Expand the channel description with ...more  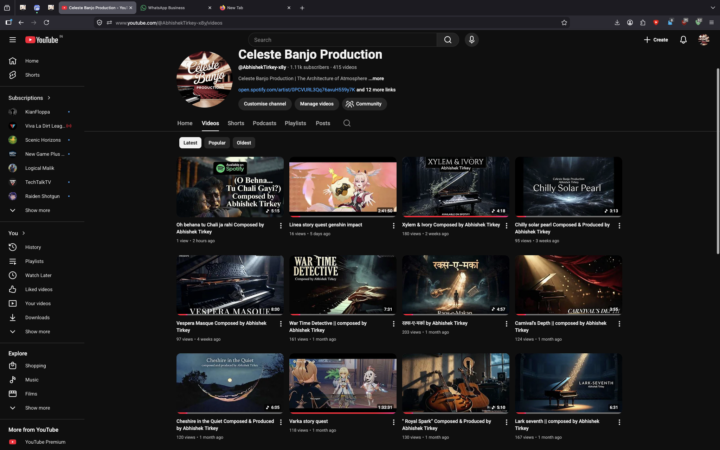click(x=376, y=79)
